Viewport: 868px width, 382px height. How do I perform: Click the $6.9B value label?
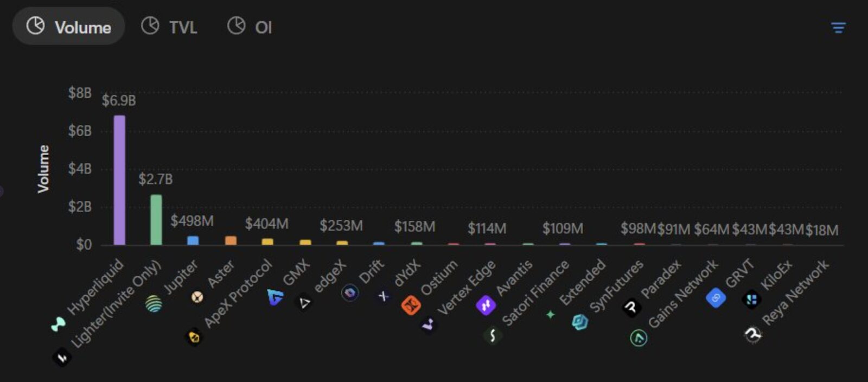119,100
